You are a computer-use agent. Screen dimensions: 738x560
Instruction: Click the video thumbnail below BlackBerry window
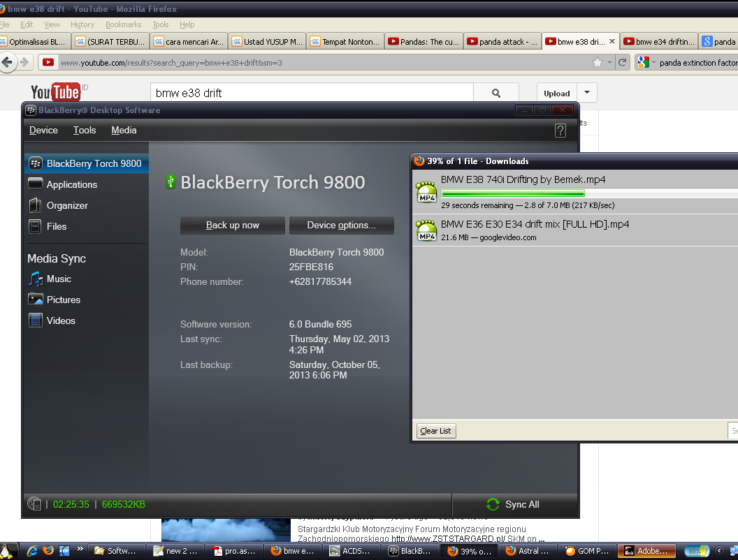pos(226,531)
